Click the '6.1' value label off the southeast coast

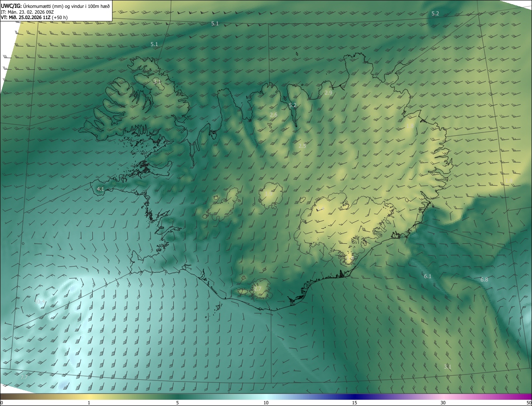coord(428,276)
